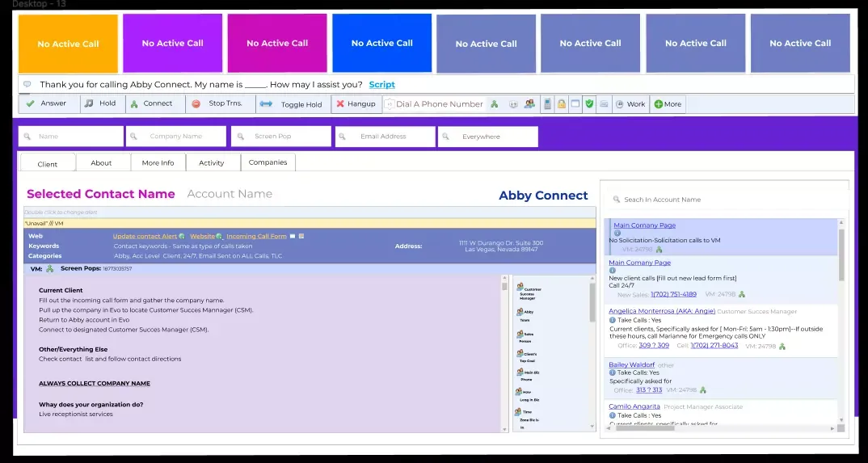This screenshot has width=868, height=463.
Task: Dial New Sales number 1(702) 751-4189
Action: [673, 294]
